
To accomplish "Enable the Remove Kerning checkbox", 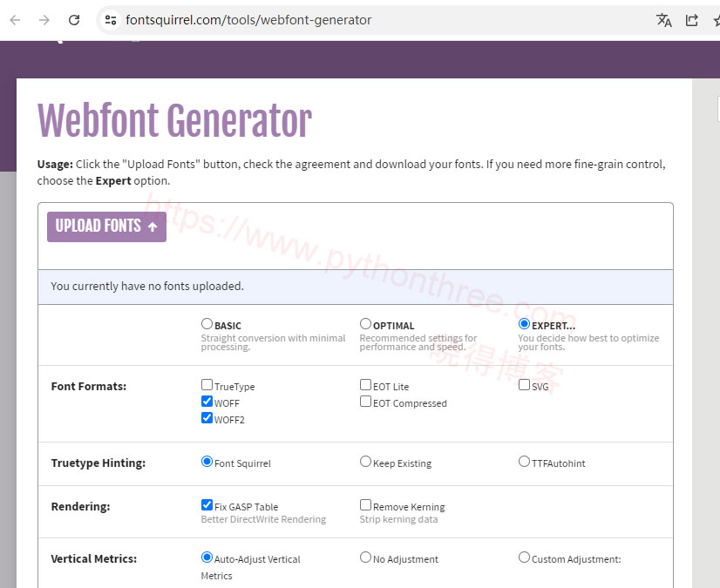I will (x=365, y=505).
